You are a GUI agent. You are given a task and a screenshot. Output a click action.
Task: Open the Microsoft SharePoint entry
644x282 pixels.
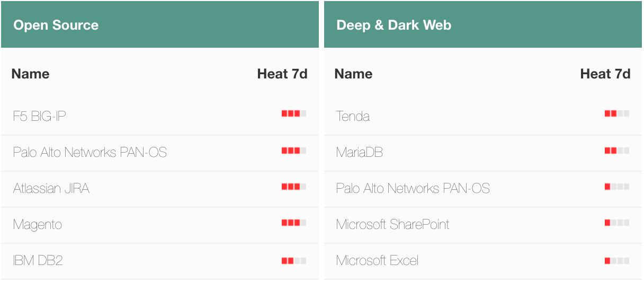tap(392, 225)
